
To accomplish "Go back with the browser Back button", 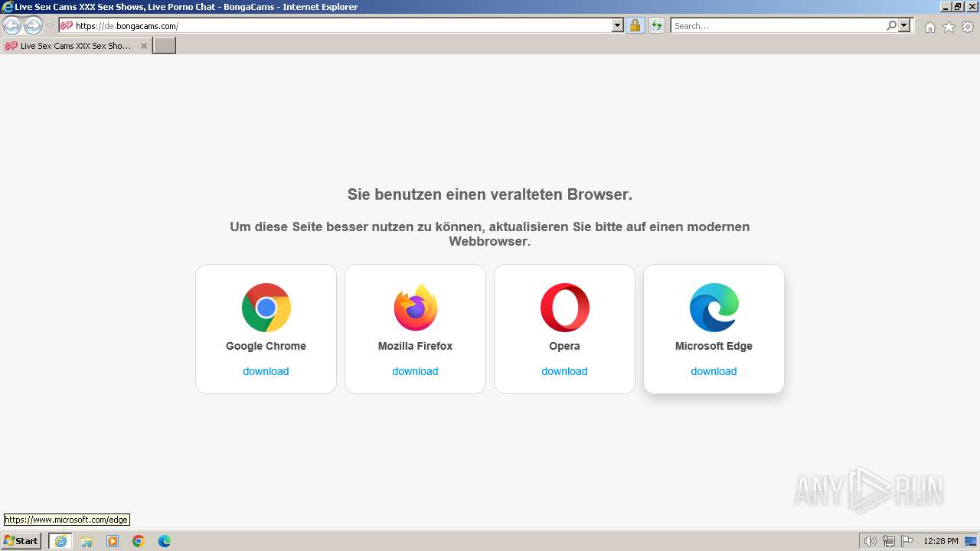I will pos(12,26).
